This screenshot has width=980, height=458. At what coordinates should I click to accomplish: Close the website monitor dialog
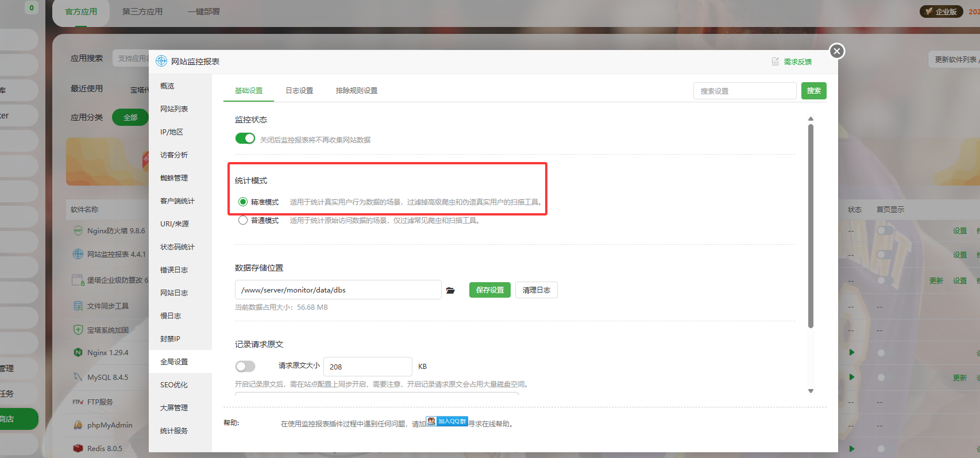click(837, 51)
